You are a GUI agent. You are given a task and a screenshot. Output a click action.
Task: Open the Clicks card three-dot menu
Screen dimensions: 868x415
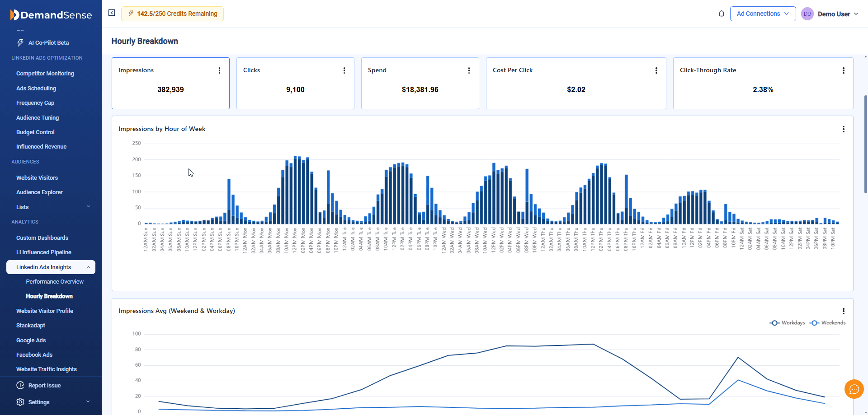point(344,70)
